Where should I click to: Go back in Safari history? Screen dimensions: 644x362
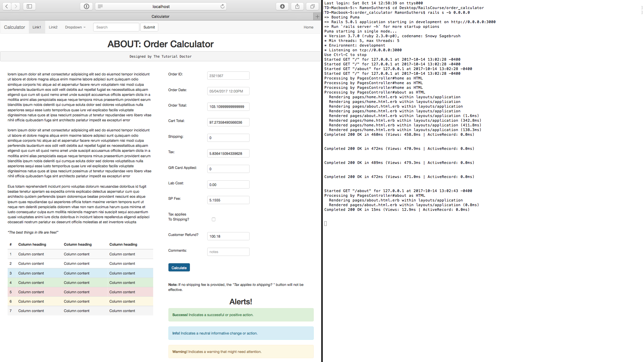pos(7,6)
